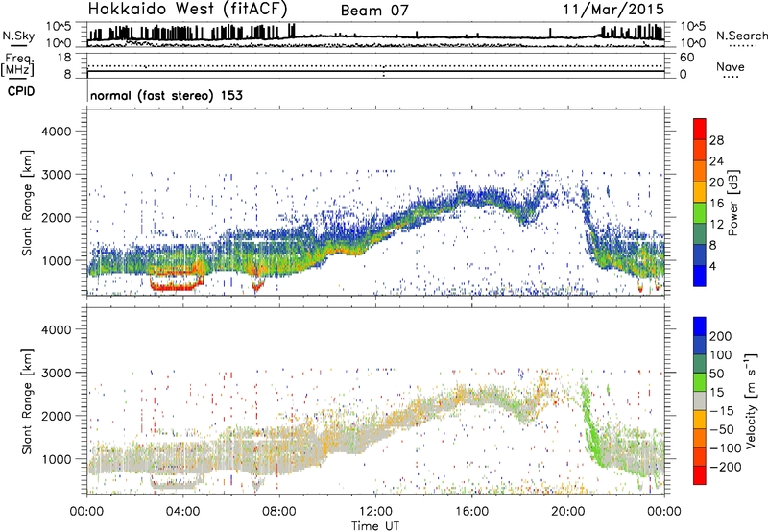Screen dimensions: 768x532
Task: Click the -200 value on velocity colorbar
Action: (726, 467)
